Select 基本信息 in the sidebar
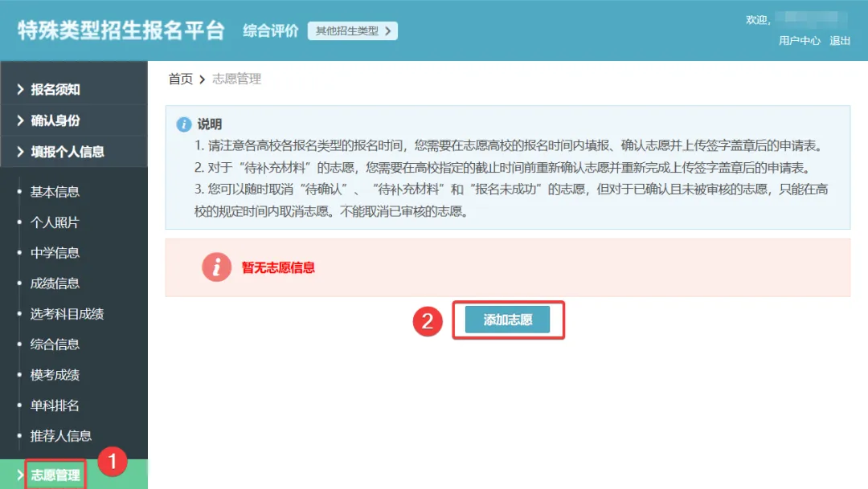868x489 pixels. tap(55, 192)
